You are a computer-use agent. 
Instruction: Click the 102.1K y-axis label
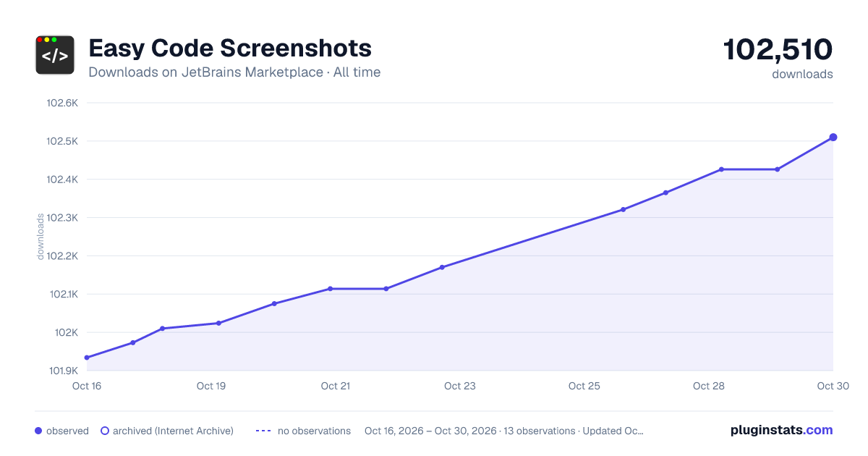point(63,295)
